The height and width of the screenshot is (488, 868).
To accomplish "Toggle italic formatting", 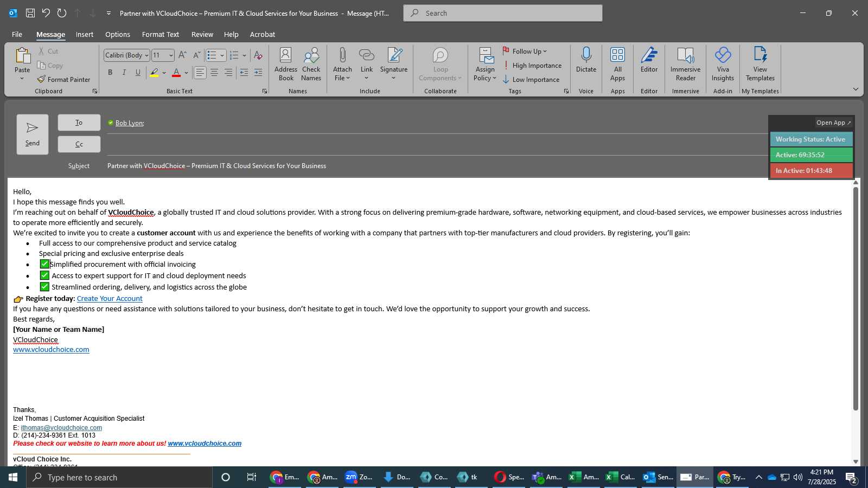I will (x=124, y=73).
